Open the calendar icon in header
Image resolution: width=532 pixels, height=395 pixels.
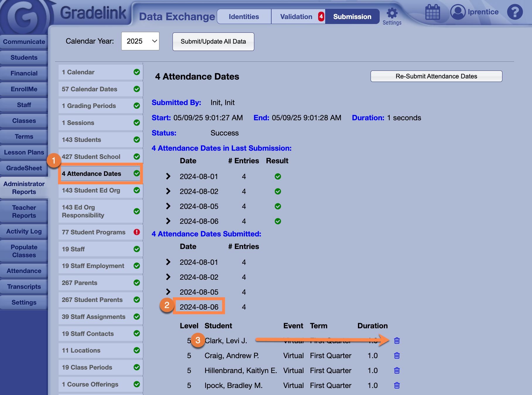pos(433,12)
